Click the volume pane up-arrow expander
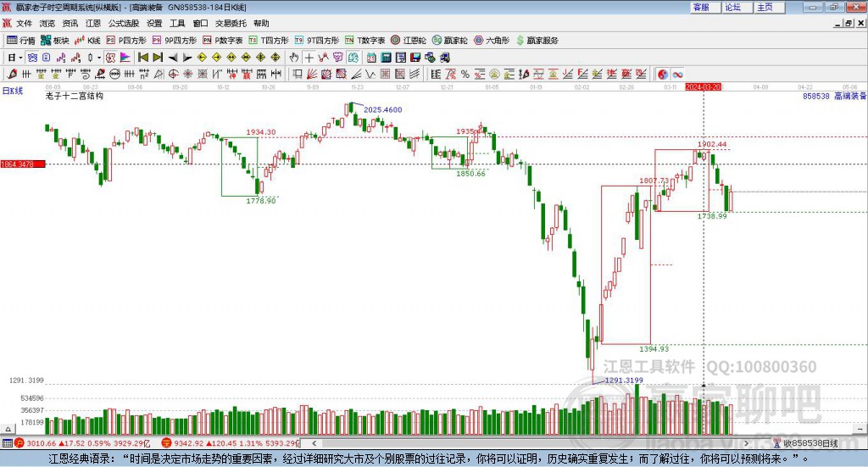This screenshot has height=467, width=868. click(x=8, y=429)
